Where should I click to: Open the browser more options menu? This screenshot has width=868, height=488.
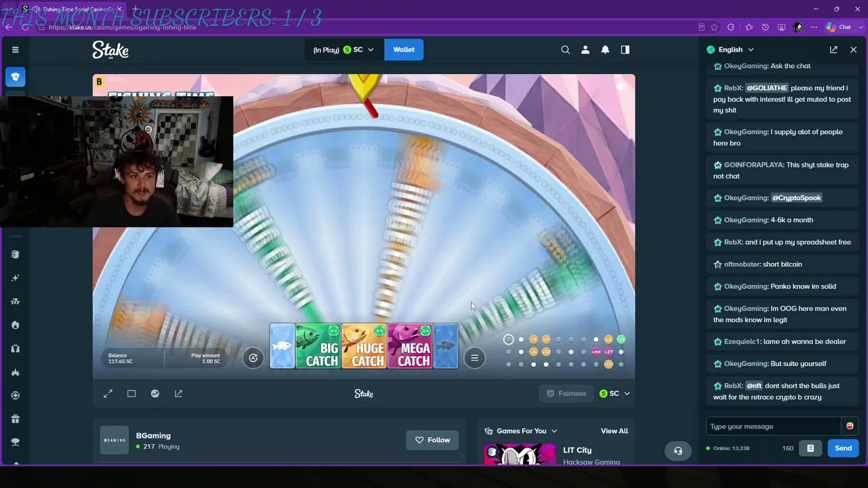(x=814, y=27)
